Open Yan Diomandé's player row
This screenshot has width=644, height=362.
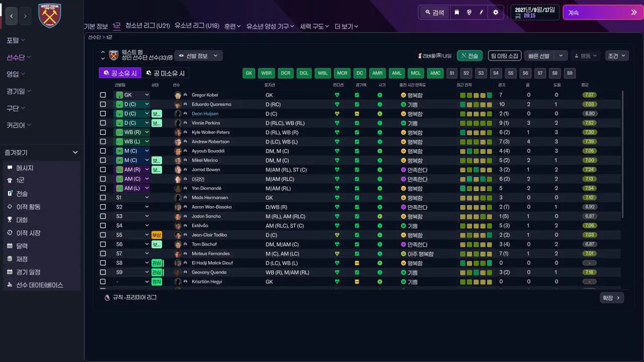point(360,189)
